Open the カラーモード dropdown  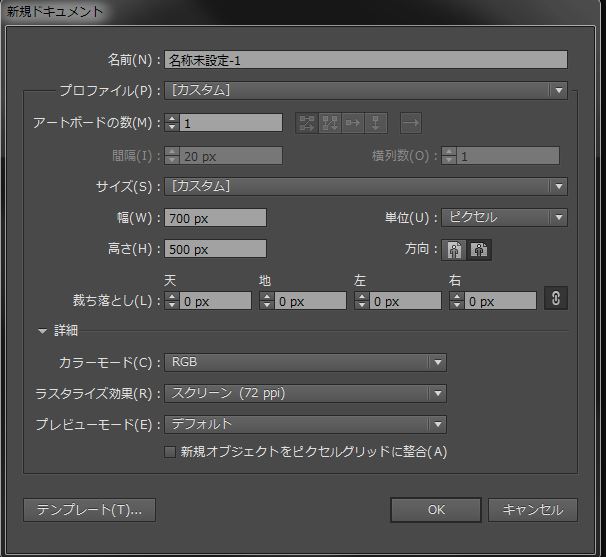coord(305,363)
